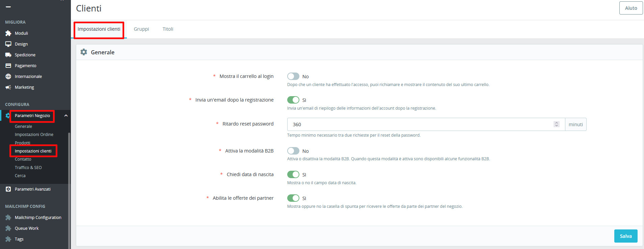Click the Internazionale globe icon
The width and height of the screenshot is (644, 249).
[x=8, y=77]
